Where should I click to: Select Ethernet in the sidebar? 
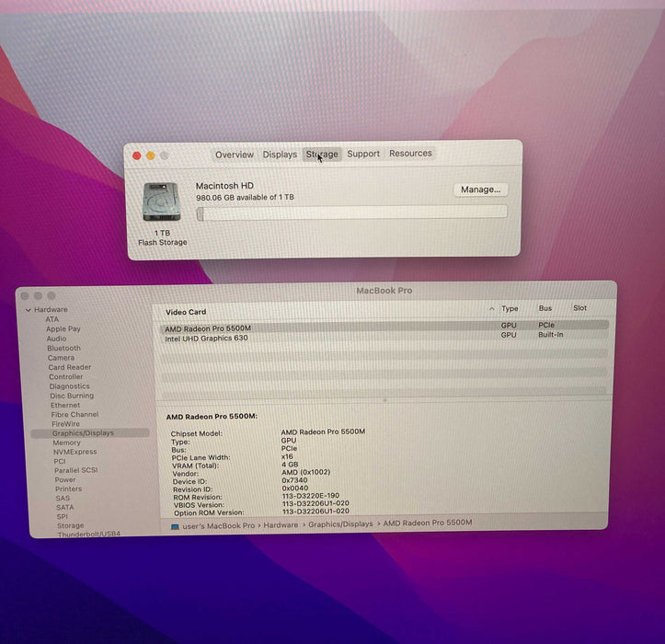tap(65, 405)
